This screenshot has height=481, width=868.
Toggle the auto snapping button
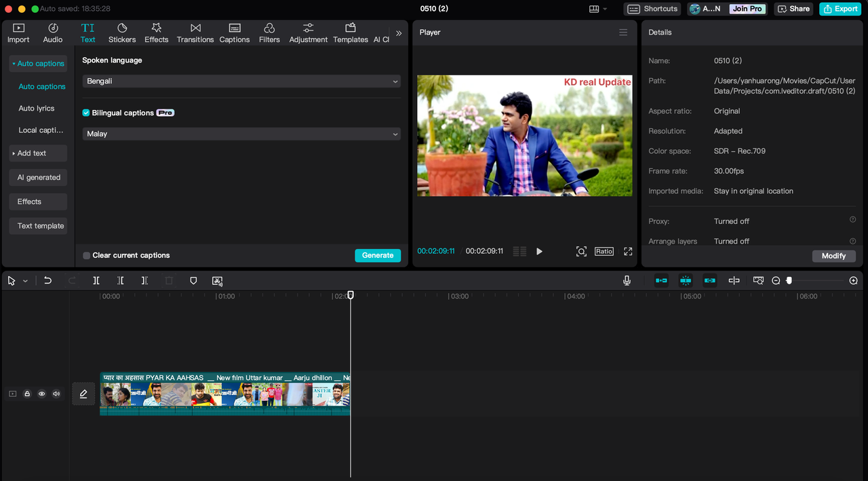point(686,280)
